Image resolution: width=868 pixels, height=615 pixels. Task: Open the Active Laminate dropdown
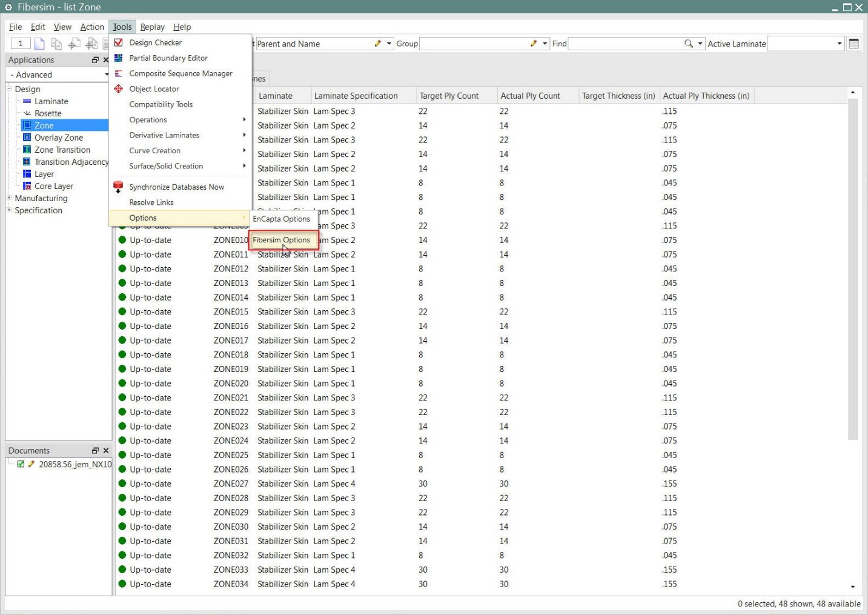point(840,43)
